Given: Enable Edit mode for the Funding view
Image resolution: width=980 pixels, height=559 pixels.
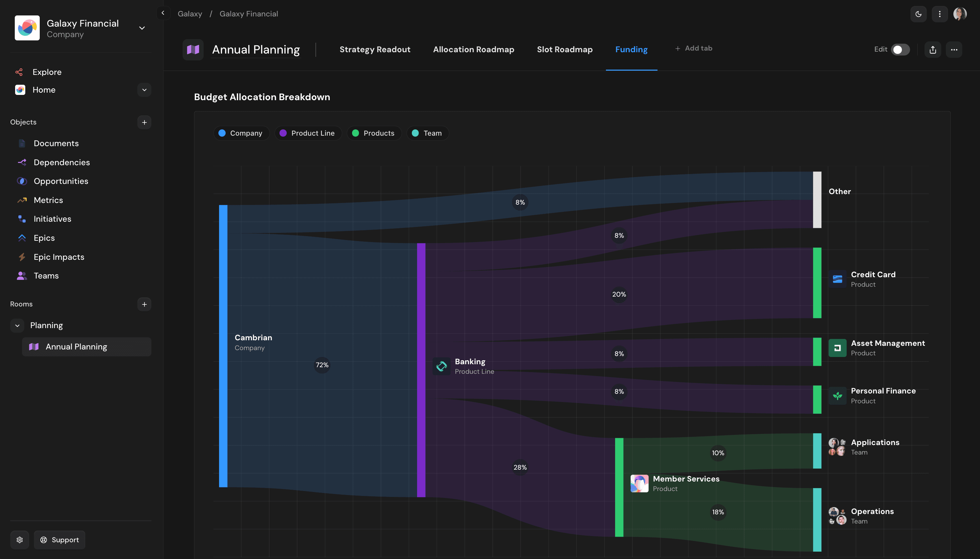Looking at the screenshot, I should [900, 50].
